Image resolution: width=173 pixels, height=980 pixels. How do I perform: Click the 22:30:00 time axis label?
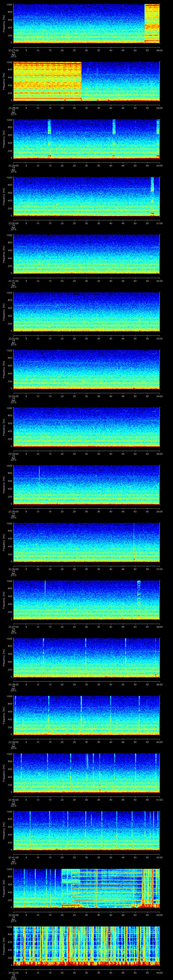[13, 223]
